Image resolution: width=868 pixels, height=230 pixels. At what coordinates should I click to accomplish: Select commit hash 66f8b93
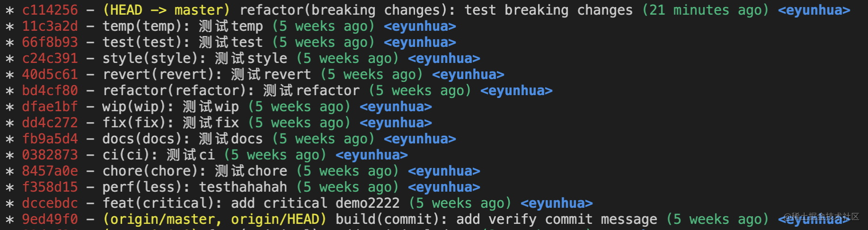click(x=50, y=42)
